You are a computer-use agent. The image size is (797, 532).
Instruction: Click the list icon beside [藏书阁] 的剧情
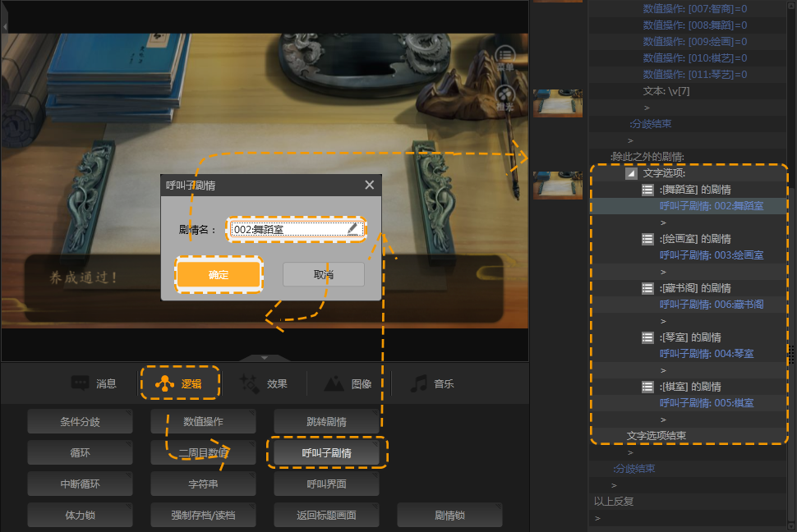click(647, 288)
